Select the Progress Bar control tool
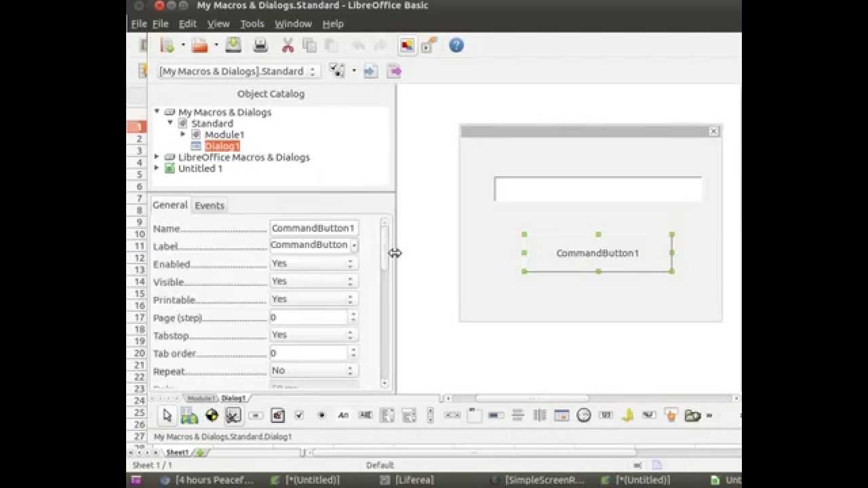 click(496, 415)
